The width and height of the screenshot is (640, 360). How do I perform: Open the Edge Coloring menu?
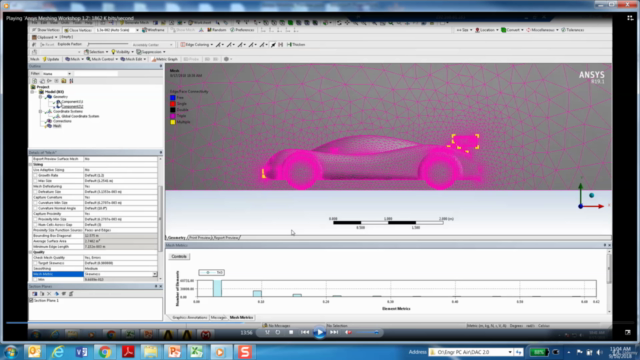(197, 44)
